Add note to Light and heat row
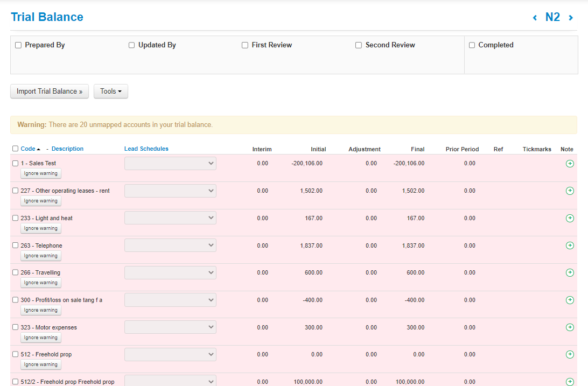The image size is (588, 386). point(570,218)
